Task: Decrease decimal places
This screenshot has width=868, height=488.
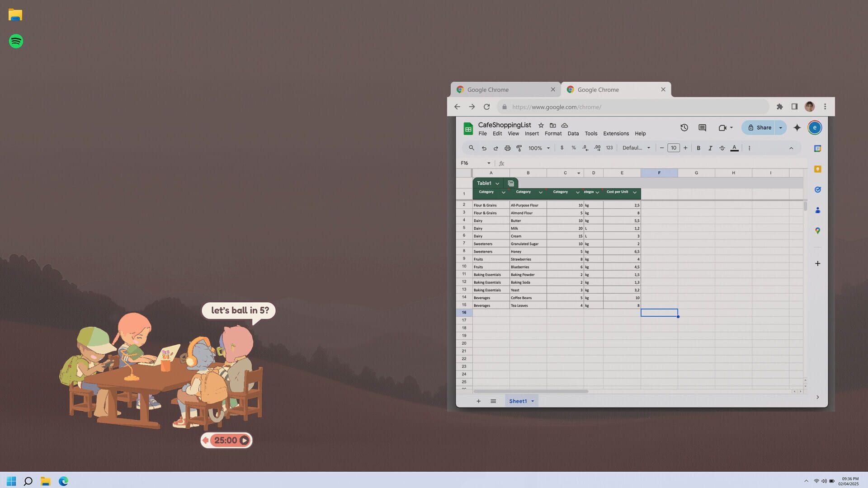Action: click(x=585, y=148)
